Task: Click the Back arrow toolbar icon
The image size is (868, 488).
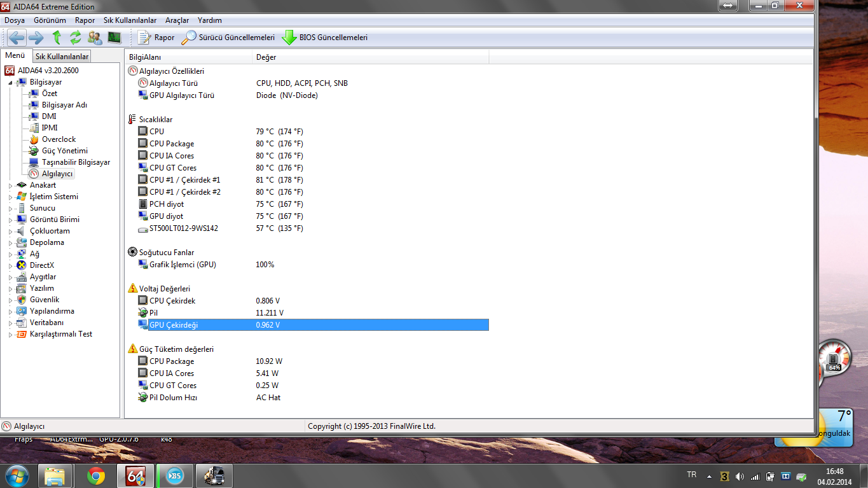Action: click(x=17, y=37)
